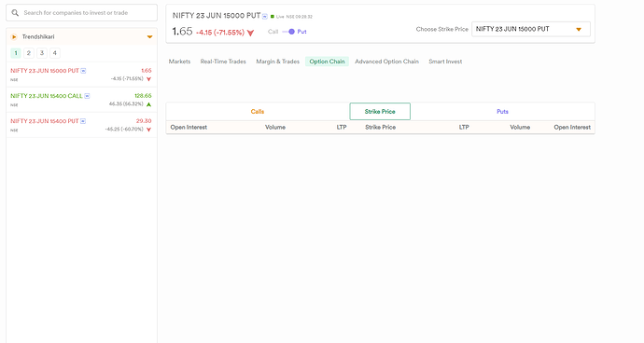Toggle the Call/Put switch

[x=288, y=32]
